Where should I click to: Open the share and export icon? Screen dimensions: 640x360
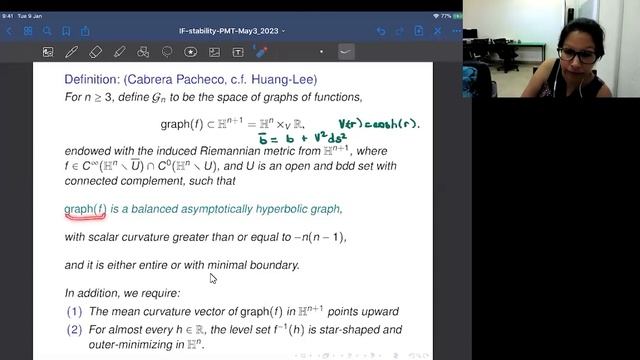85,31
